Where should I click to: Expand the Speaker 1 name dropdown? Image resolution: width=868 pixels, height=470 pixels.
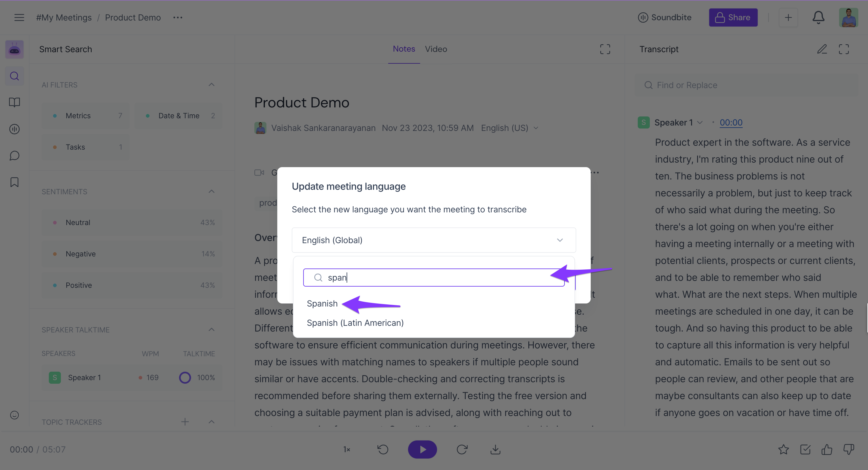[x=700, y=123]
